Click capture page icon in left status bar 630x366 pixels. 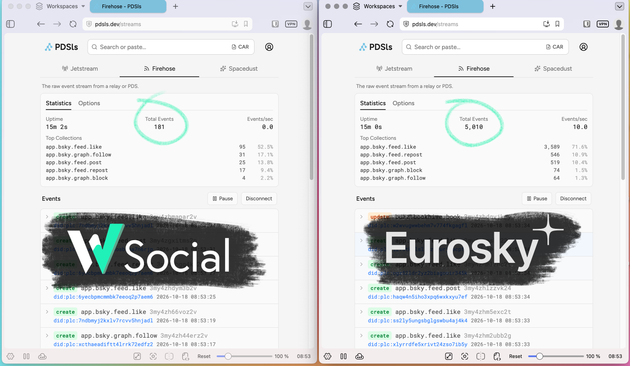pos(153,356)
